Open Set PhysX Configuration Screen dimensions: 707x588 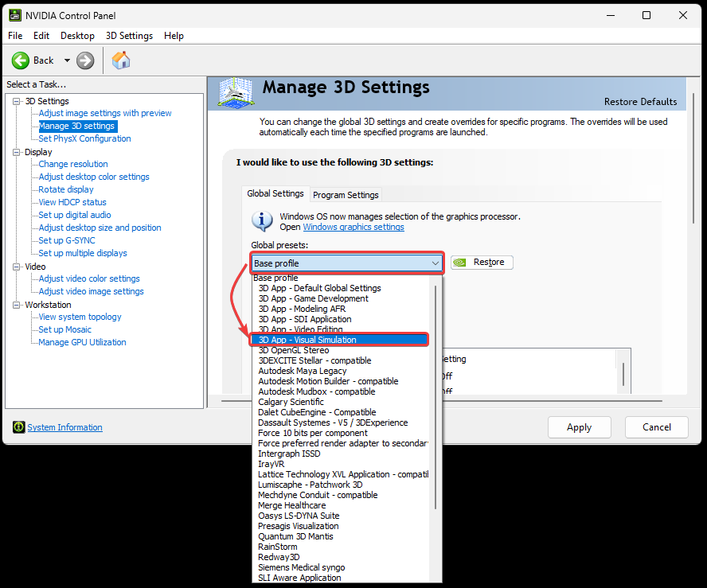[x=84, y=138]
